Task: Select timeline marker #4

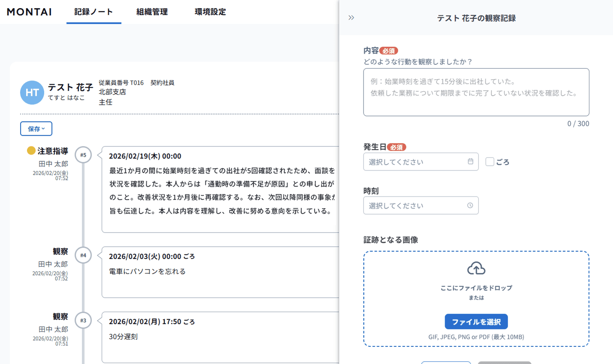Action: [x=83, y=255]
